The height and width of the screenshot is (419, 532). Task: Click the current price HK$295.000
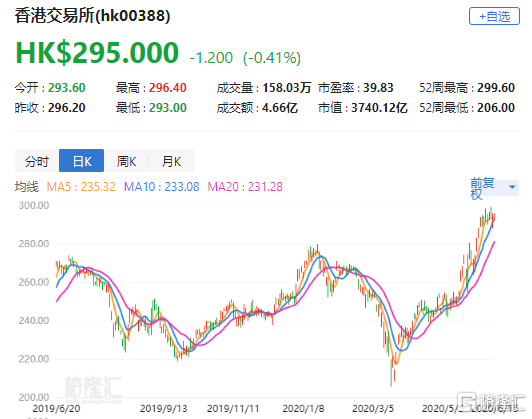tap(97, 53)
